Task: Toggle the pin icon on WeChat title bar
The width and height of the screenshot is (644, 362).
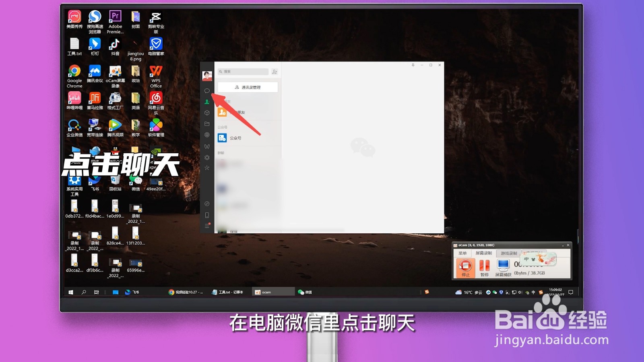Action: [x=413, y=65]
